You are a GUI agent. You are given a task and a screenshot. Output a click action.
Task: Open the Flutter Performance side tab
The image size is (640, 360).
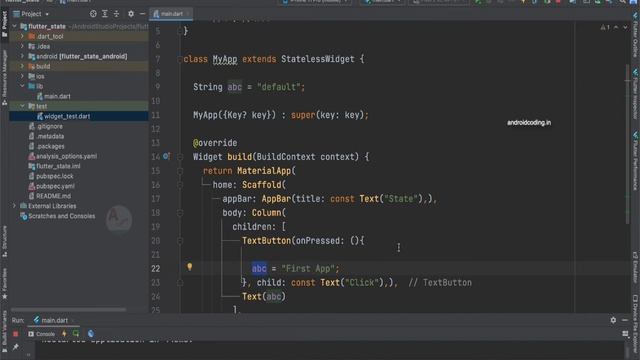coord(636,160)
